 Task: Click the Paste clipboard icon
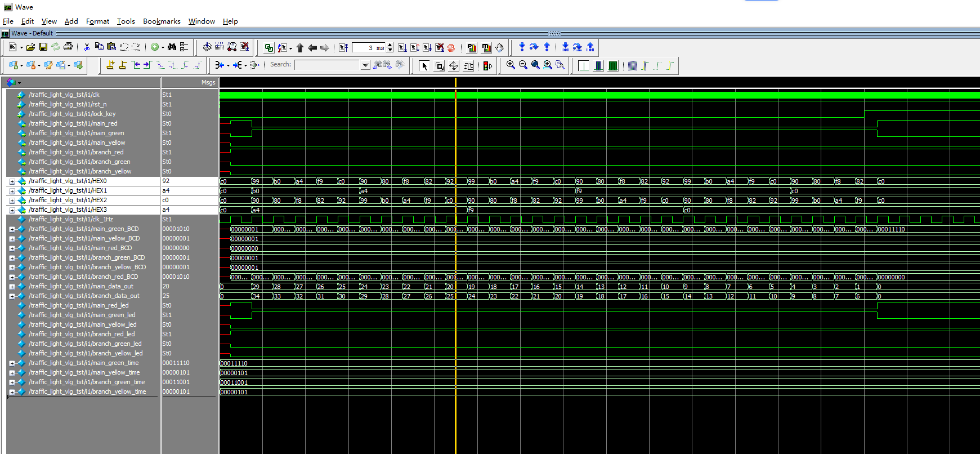point(111,47)
